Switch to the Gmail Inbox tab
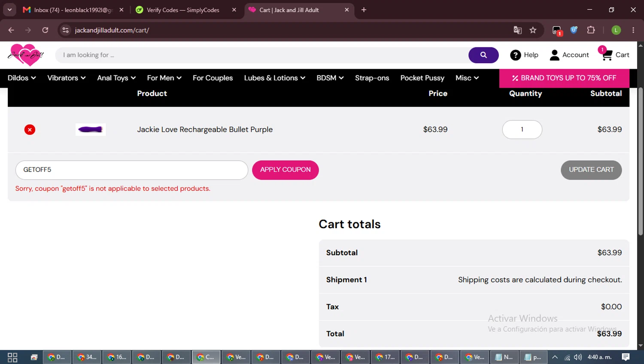The image size is (644, 364). (73, 10)
